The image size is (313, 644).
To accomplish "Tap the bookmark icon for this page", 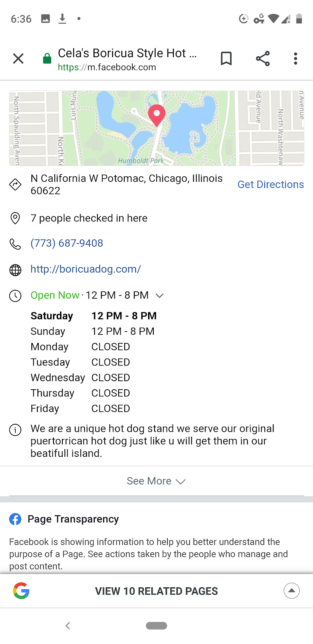I will [x=226, y=58].
